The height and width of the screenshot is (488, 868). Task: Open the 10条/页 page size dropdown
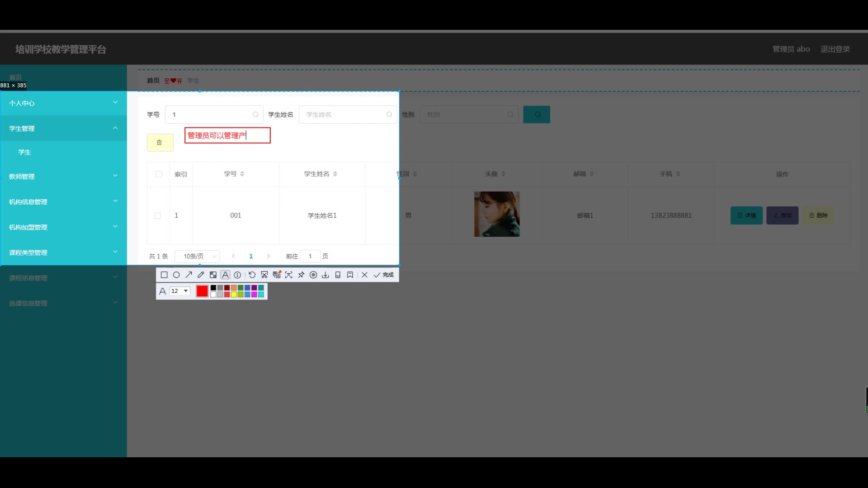(197, 256)
